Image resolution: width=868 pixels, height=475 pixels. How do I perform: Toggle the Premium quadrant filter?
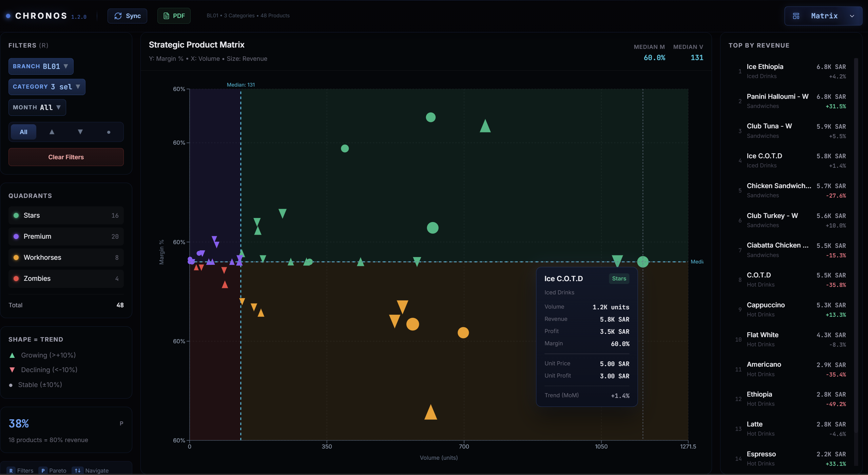pyautogui.click(x=66, y=237)
